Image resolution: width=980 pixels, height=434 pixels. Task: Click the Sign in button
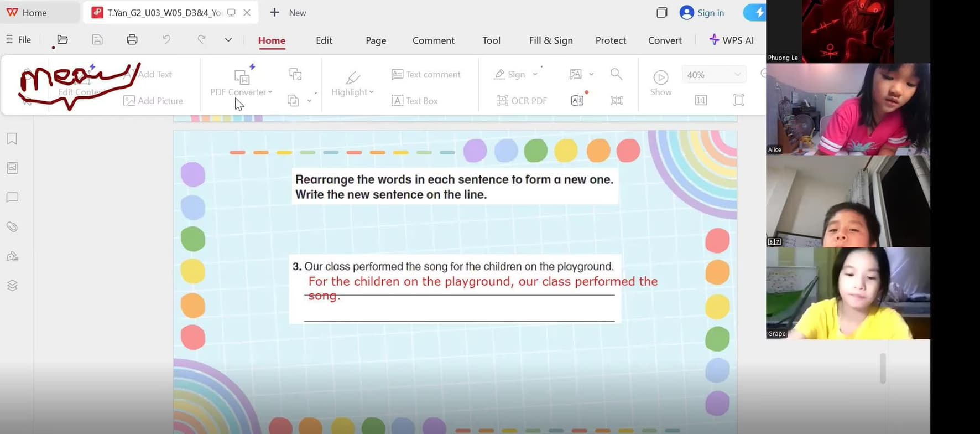[702, 13]
